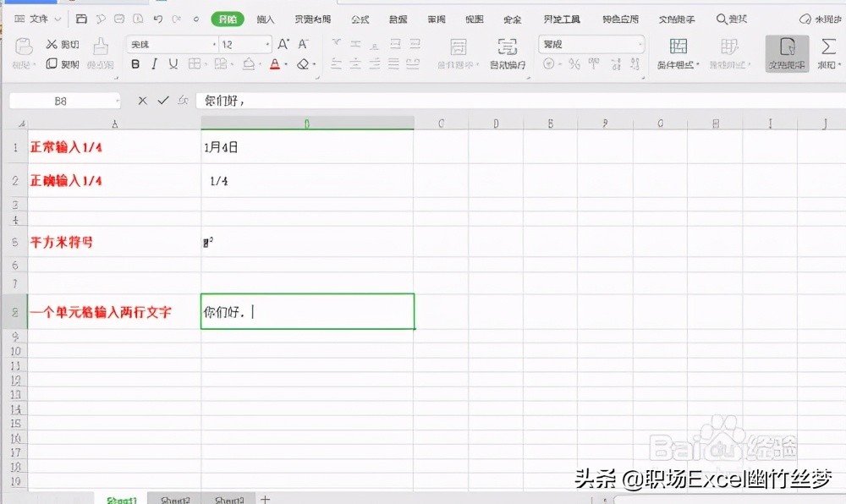This screenshot has height=504, width=846.
Task: Apply bold formatting with the B icon
Action: pos(136,64)
